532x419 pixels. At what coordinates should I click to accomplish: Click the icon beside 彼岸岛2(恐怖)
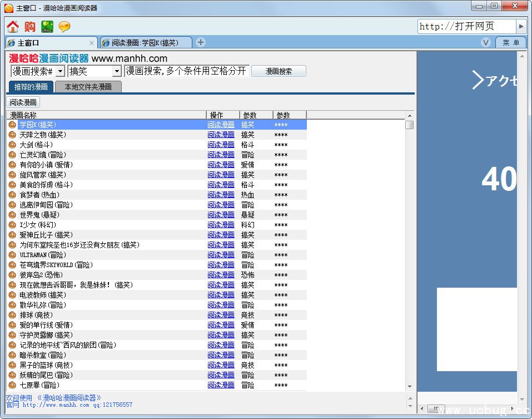(12, 275)
